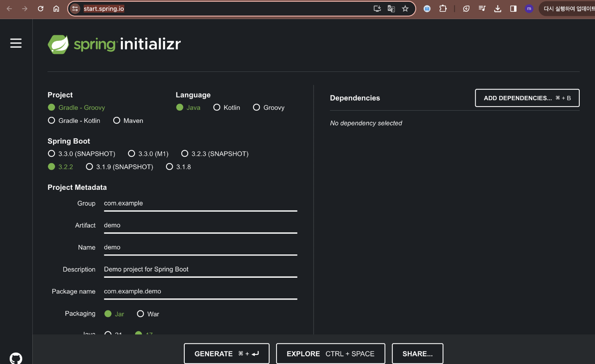This screenshot has height=364, width=595.
Task: Toggle the browser side panel icon
Action: tap(513, 9)
